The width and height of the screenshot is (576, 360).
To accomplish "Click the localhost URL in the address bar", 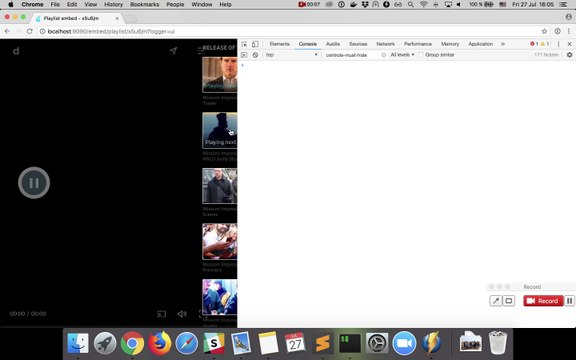I will (111, 32).
